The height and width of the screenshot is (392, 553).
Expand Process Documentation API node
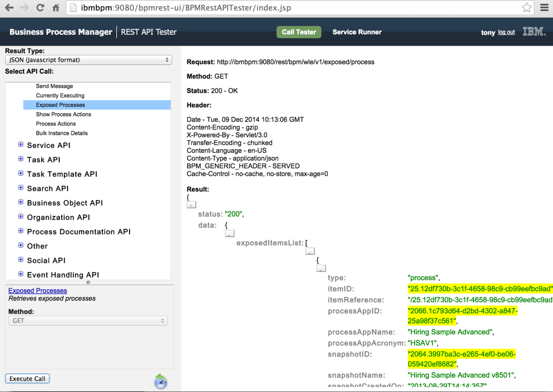pyautogui.click(x=20, y=231)
